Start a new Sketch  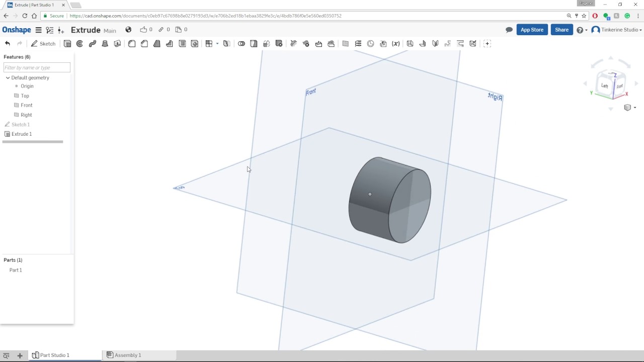tap(43, 44)
